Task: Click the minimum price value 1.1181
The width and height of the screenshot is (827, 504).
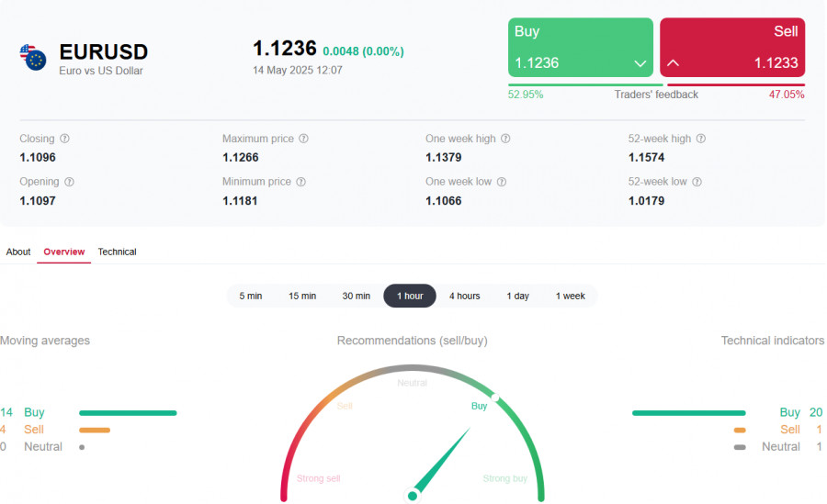Action: click(x=240, y=201)
